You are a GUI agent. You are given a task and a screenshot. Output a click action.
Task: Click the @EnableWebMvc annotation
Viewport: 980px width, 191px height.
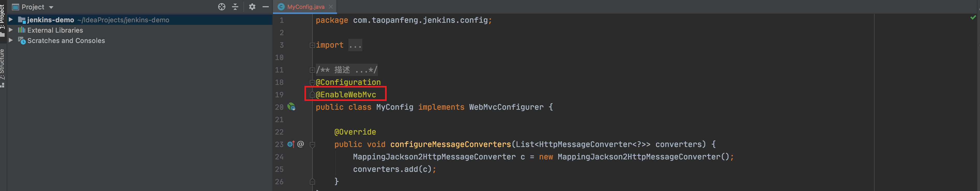(x=346, y=94)
